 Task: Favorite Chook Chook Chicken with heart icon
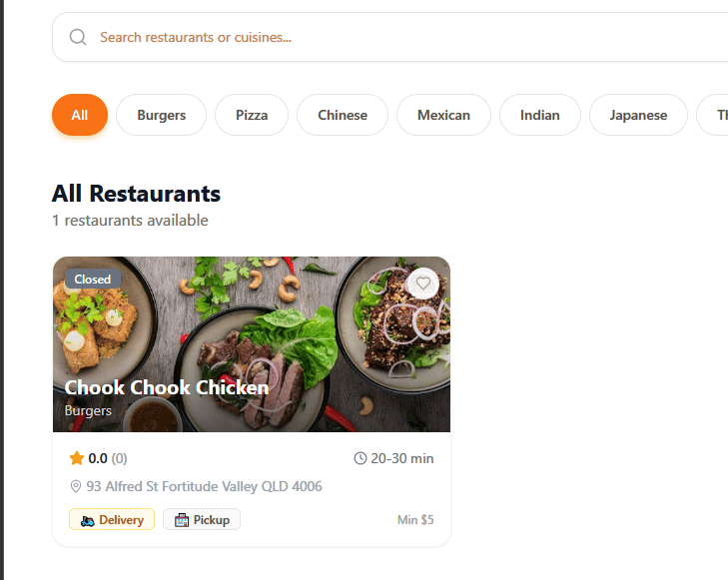click(x=423, y=284)
